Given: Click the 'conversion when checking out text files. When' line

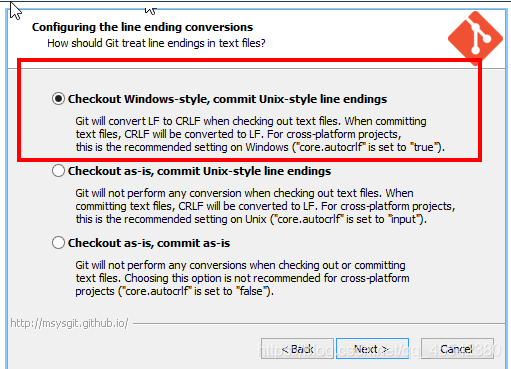Looking at the screenshot, I should click(244, 193).
